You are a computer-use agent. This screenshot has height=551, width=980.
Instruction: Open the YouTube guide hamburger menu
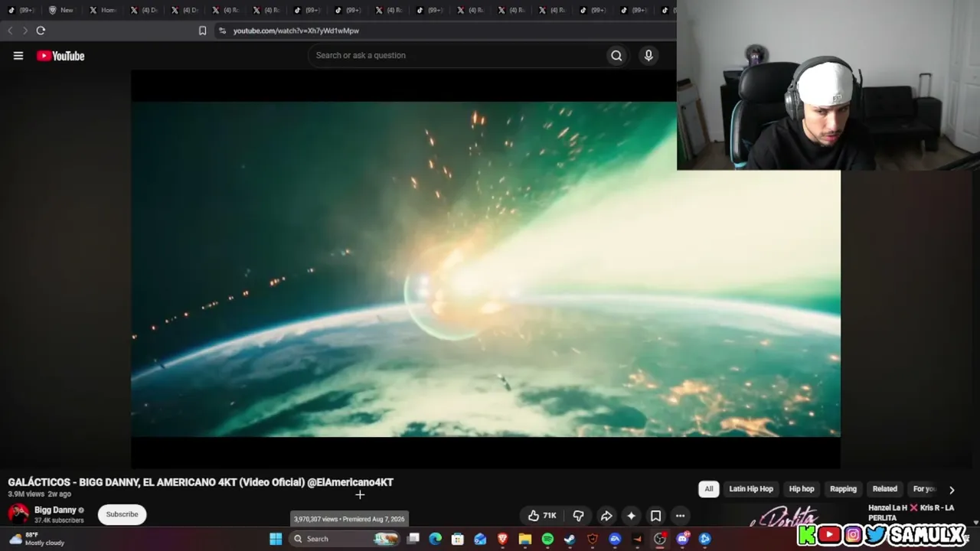18,55
